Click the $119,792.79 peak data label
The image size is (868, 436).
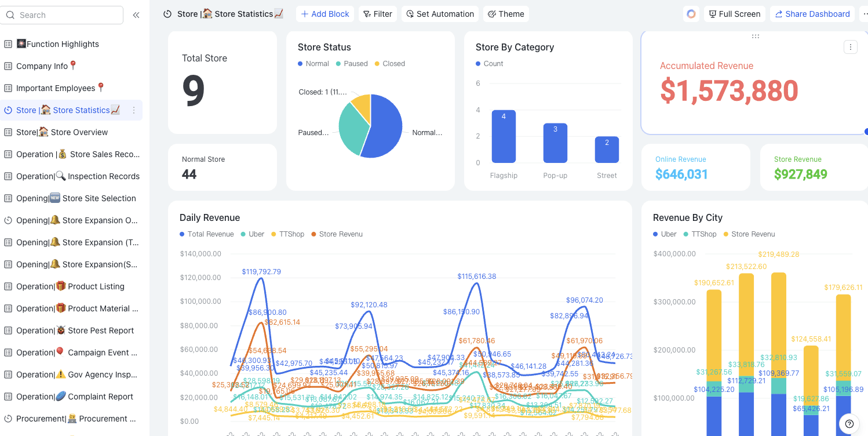(x=261, y=271)
